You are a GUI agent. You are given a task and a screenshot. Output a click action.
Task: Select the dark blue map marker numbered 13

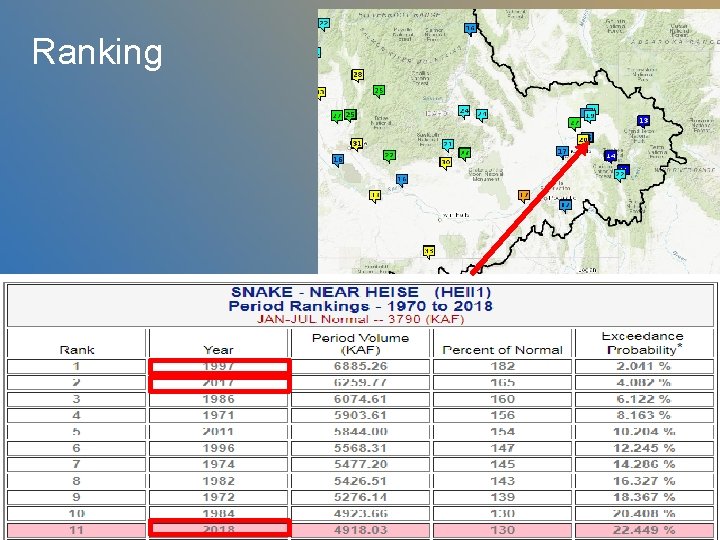point(643,121)
